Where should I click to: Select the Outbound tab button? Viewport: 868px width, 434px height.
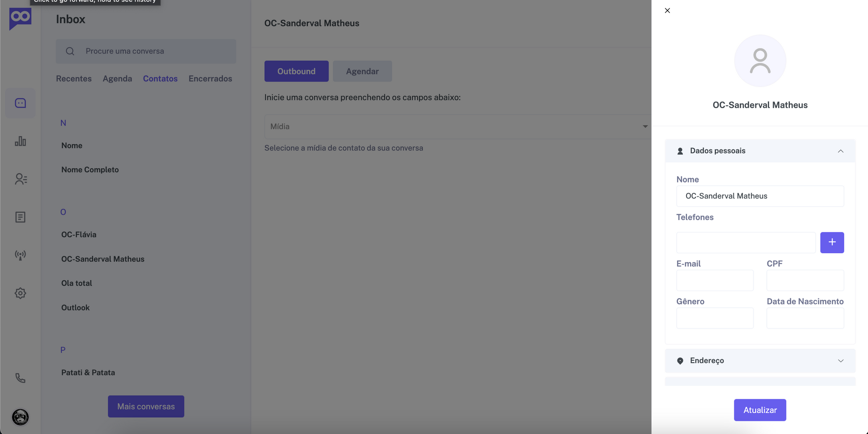(296, 71)
